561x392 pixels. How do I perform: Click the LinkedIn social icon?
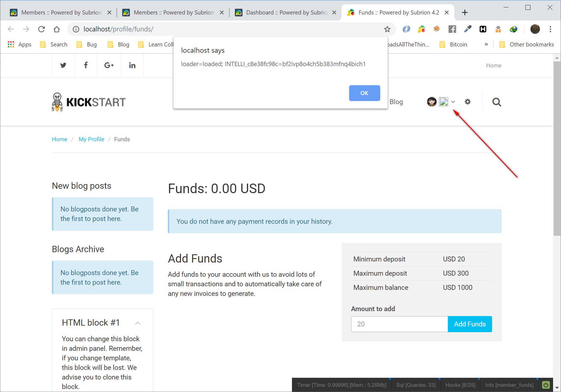click(x=132, y=65)
